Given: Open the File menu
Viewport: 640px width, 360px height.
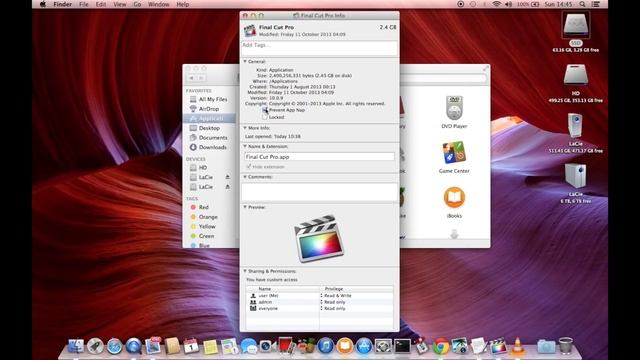Looking at the screenshot, I should (84, 4).
